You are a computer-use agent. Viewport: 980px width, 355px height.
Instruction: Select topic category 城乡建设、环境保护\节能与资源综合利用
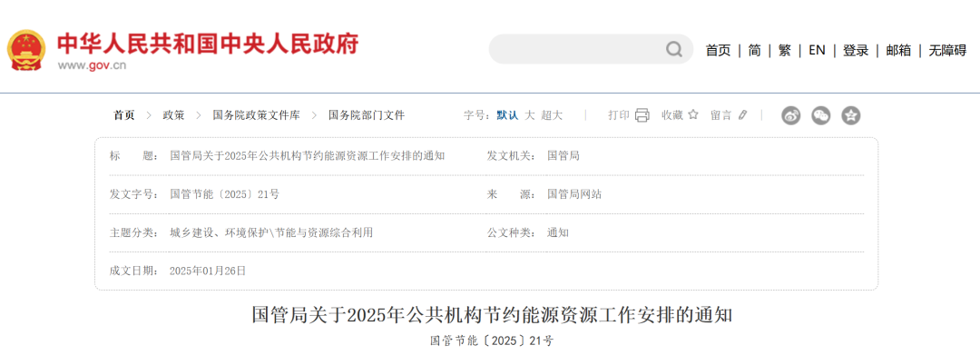271,232
